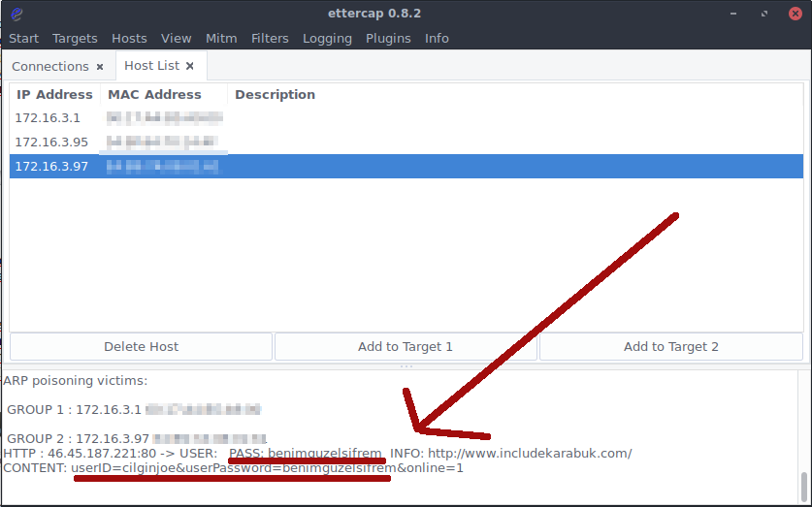Open the Plugins menu
The width and height of the screenshot is (812, 507).
[x=388, y=38]
